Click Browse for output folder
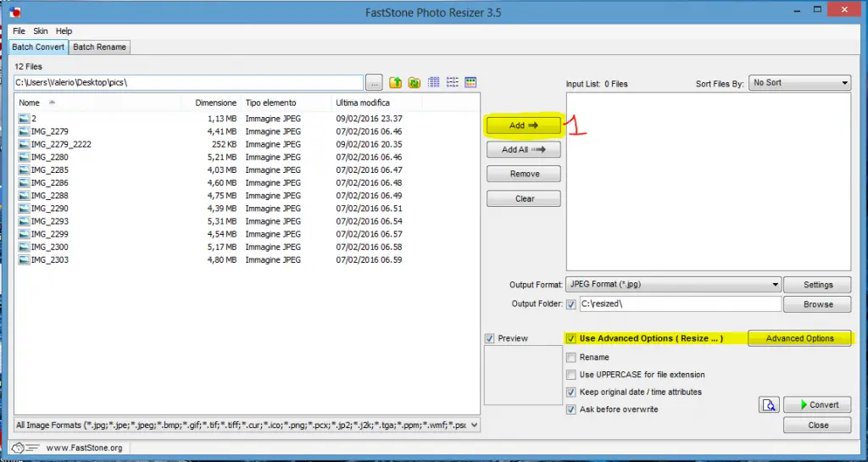 point(818,304)
